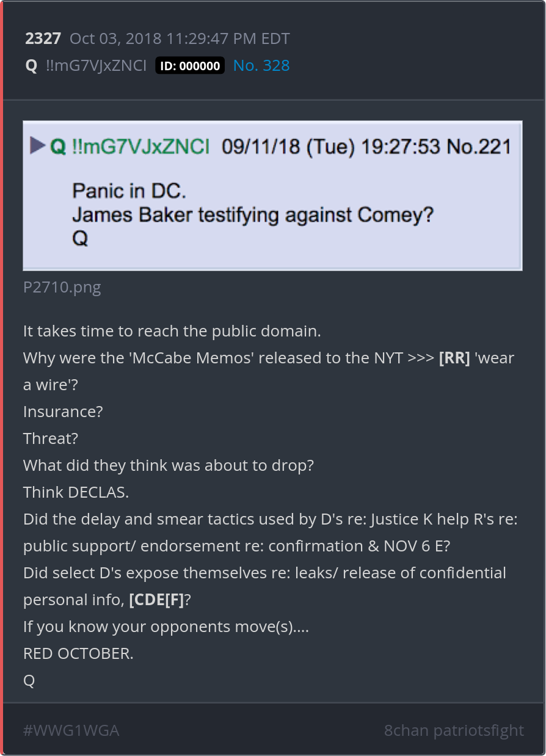This screenshot has height=756, width=546.
Task: Click the timestamp Oct 03, 2018 11:29:47 PM EDT
Action: pyautogui.click(x=180, y=38)
